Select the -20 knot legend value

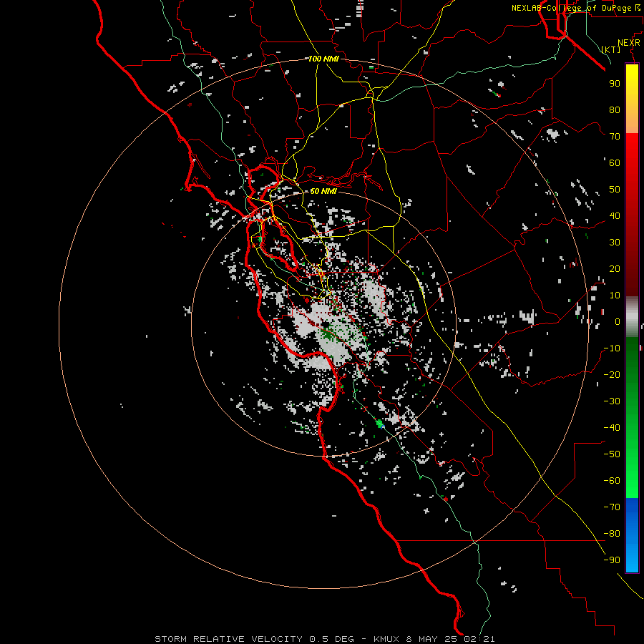tap(612, 374)
